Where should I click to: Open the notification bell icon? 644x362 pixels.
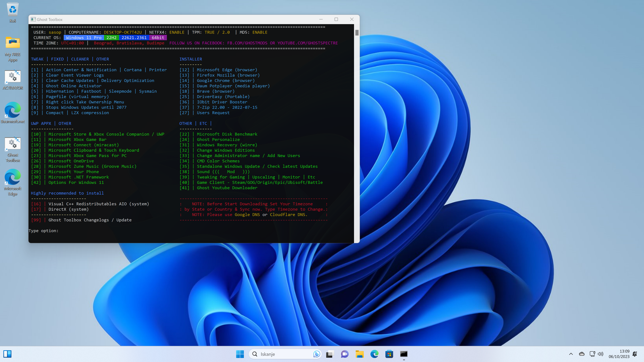635,354
